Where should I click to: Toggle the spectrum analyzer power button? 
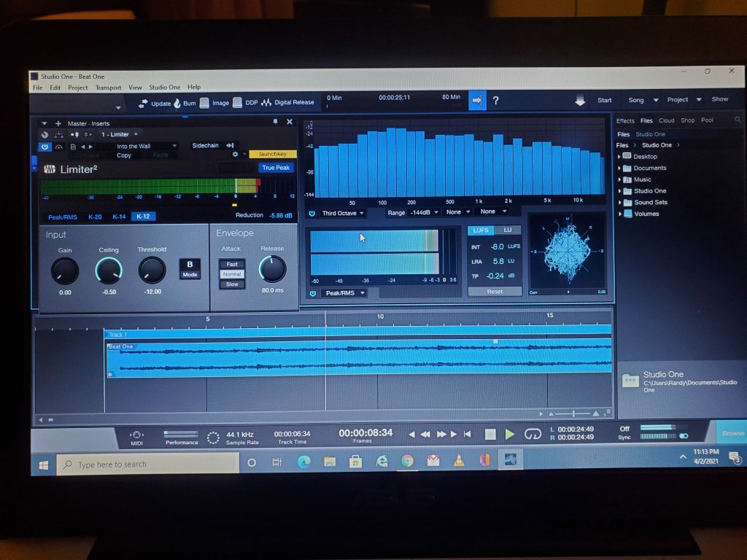[311, 213]
